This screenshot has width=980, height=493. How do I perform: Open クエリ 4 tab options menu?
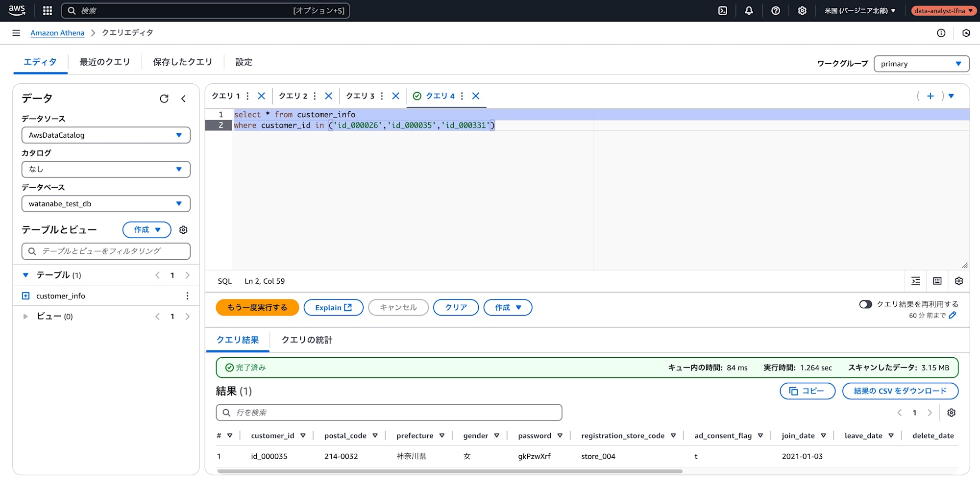(x=462, y=96)
